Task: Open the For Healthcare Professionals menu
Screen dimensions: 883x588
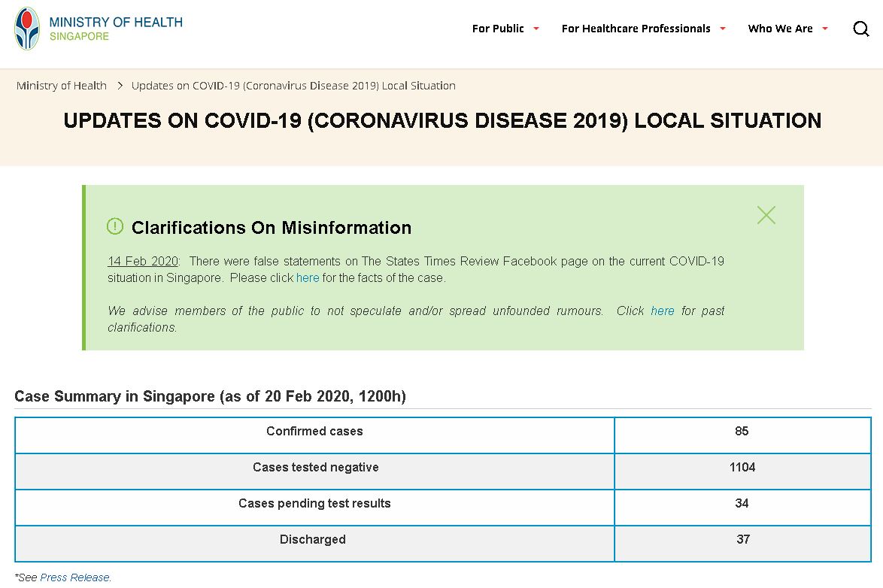Action: tap(636, 29)
